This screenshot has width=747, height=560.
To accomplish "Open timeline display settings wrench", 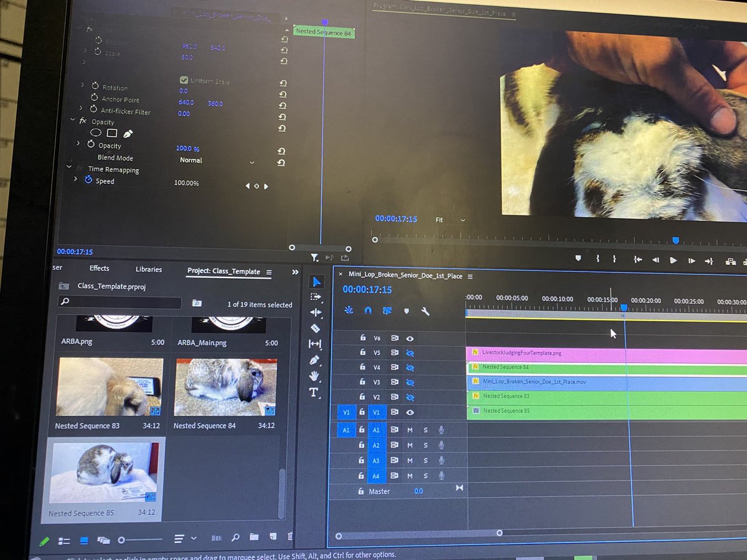I will pyautogui.click(x=426, y=311).
